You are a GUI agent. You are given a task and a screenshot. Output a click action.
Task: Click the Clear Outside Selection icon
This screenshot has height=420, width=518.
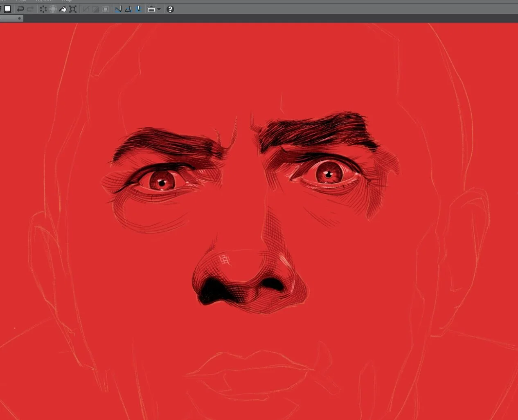point(53,9)
